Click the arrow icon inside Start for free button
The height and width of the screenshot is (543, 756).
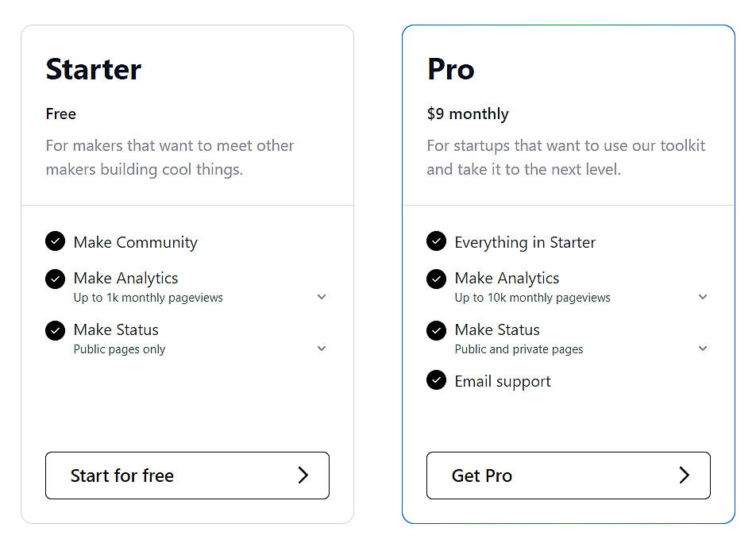coord(303,476)
